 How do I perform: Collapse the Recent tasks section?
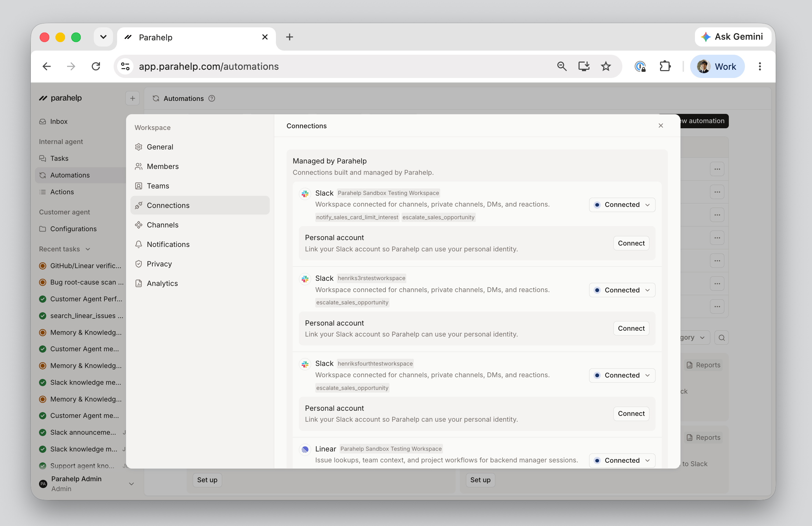pyautogui.click(x=65, y=249)
